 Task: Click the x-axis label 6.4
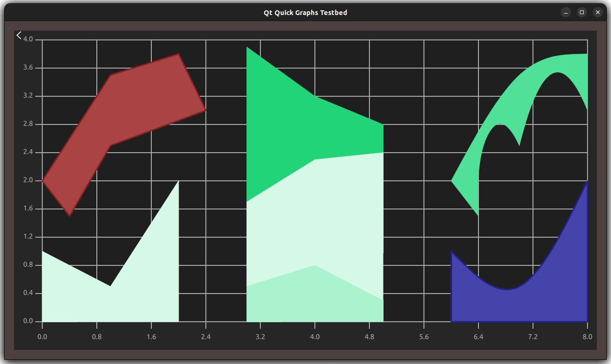coord(478,337)
